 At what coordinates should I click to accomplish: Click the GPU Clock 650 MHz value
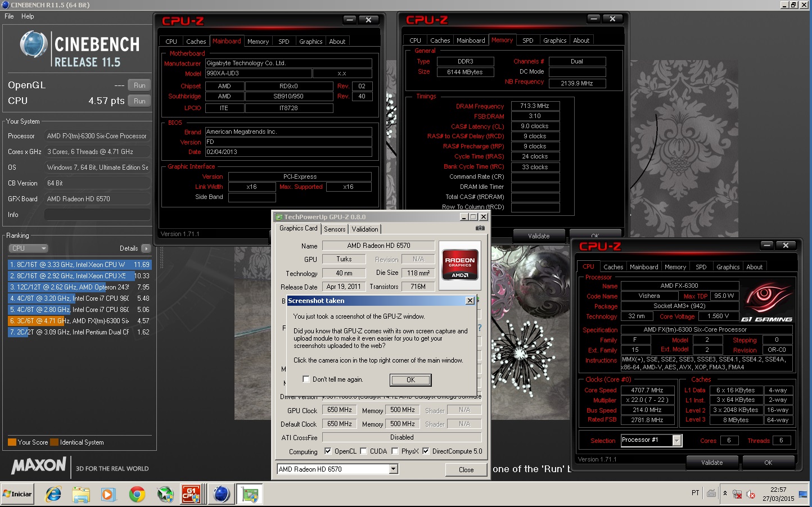pyautogui.click(x=340, y=410)
